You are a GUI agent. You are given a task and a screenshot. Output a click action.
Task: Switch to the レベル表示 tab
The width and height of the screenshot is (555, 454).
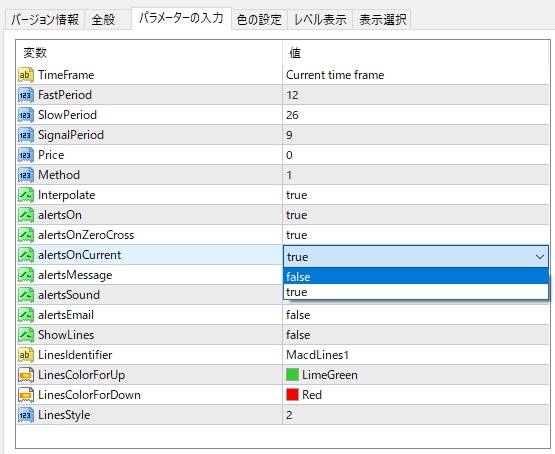(320, 19)
